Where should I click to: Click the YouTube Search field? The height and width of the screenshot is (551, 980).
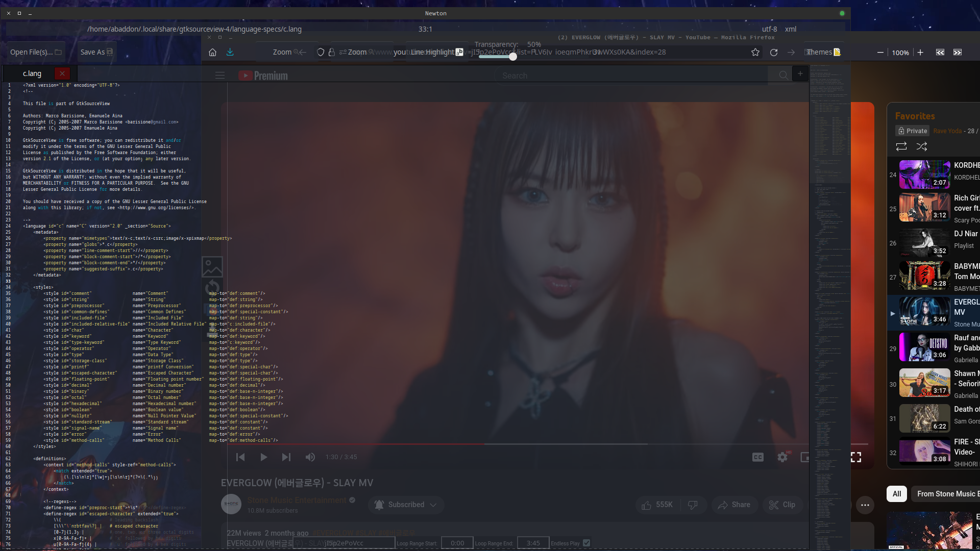tap(630, 76)
